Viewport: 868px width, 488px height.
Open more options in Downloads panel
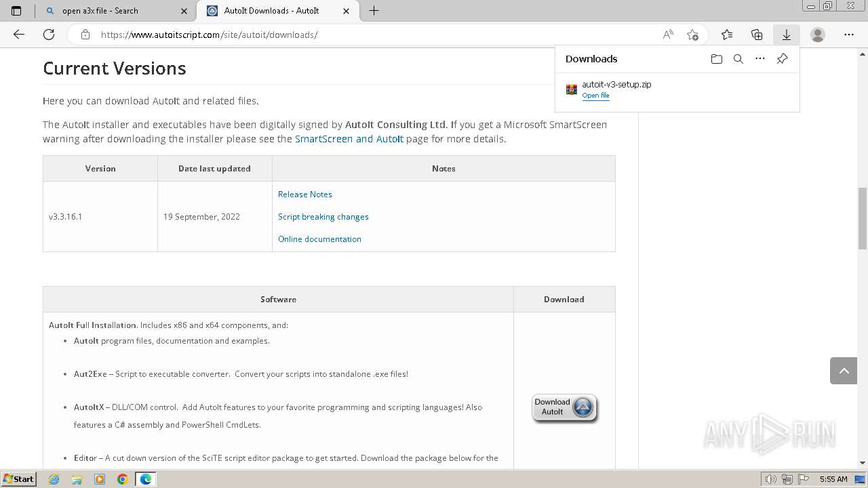tap(760, 59)
